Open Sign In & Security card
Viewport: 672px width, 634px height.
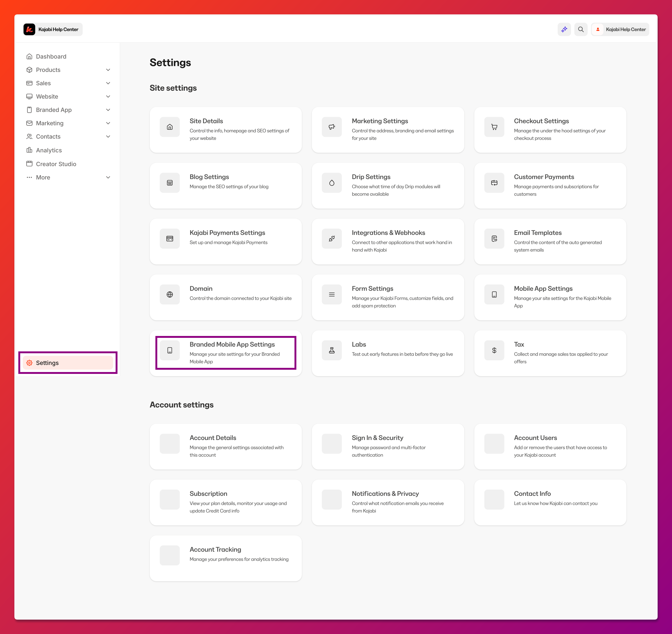tap(388, 446)
